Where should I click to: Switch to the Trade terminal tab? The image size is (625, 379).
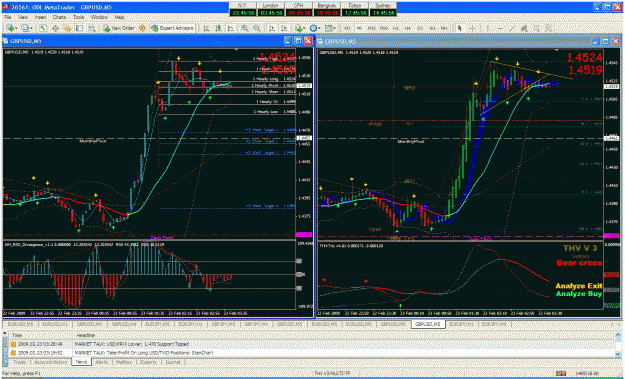click(20, 362)
